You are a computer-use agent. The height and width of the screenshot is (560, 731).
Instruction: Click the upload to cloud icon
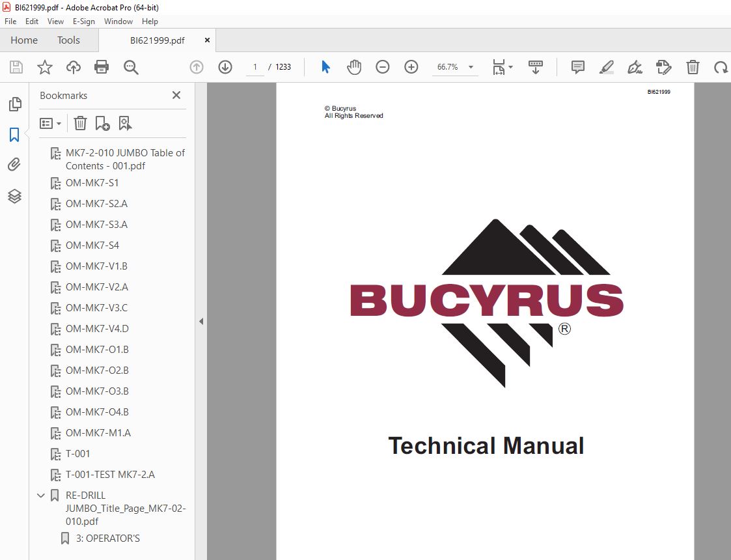73,67
